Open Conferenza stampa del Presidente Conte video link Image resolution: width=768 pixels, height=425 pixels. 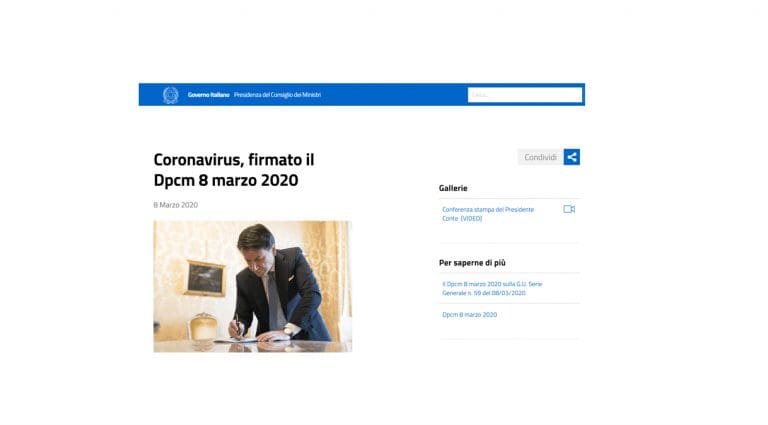[488, 214]
